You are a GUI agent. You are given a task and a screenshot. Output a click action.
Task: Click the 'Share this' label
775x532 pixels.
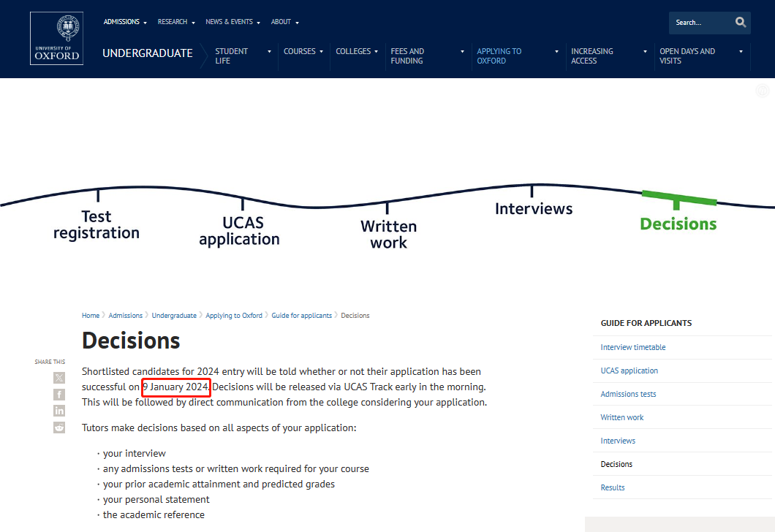tap(50, 362)
